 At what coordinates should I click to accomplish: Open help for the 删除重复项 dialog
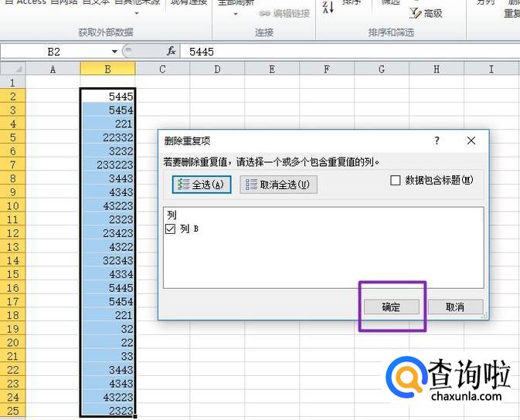point(437,141)
